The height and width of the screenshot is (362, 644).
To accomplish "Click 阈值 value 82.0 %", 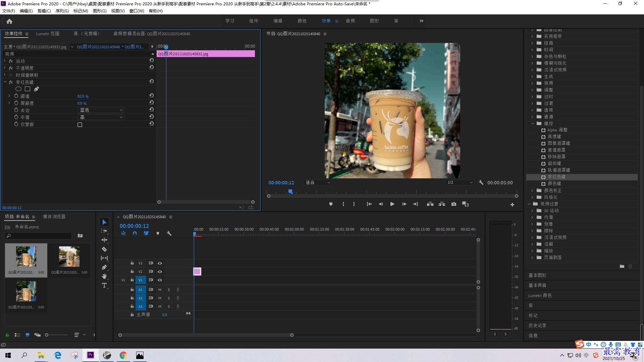I will [x=83, y=96].
